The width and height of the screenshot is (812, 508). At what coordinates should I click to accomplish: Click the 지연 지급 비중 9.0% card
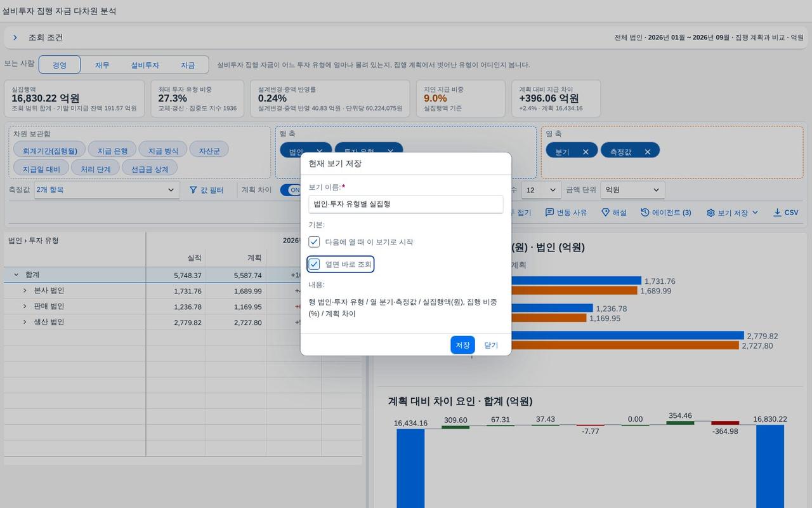tap(461, 98)
